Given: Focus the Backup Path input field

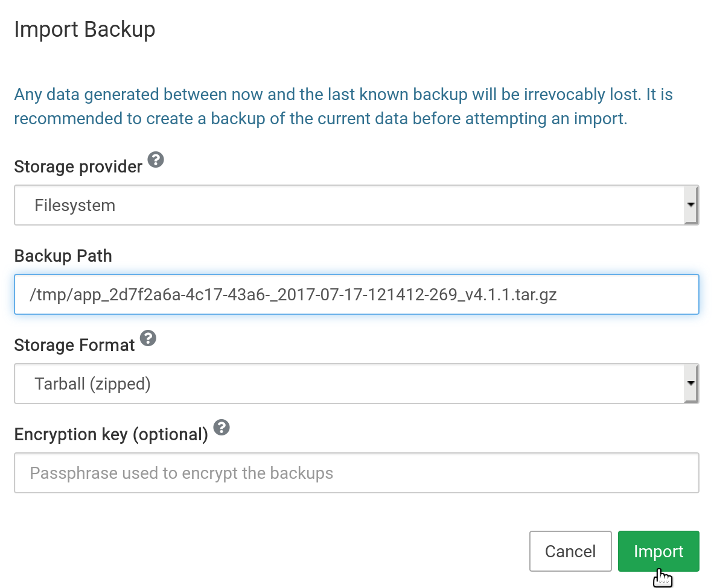Looking at the screenshot, I should [x=356, y=294].
